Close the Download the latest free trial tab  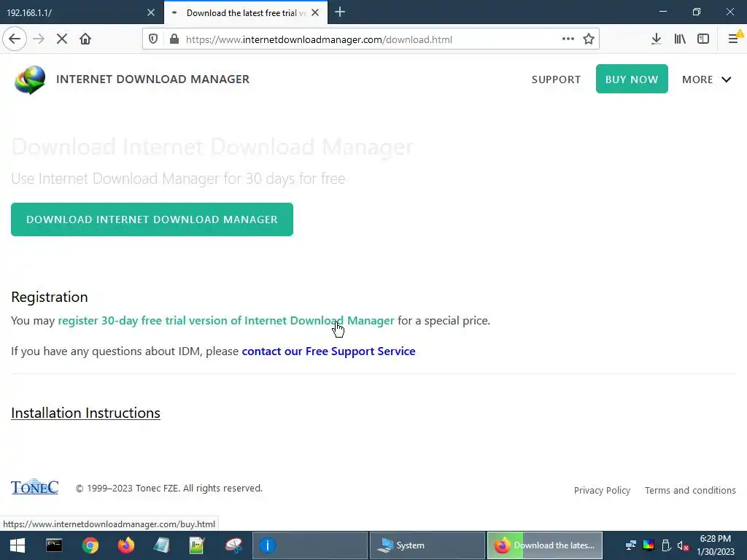click(315, 13)
